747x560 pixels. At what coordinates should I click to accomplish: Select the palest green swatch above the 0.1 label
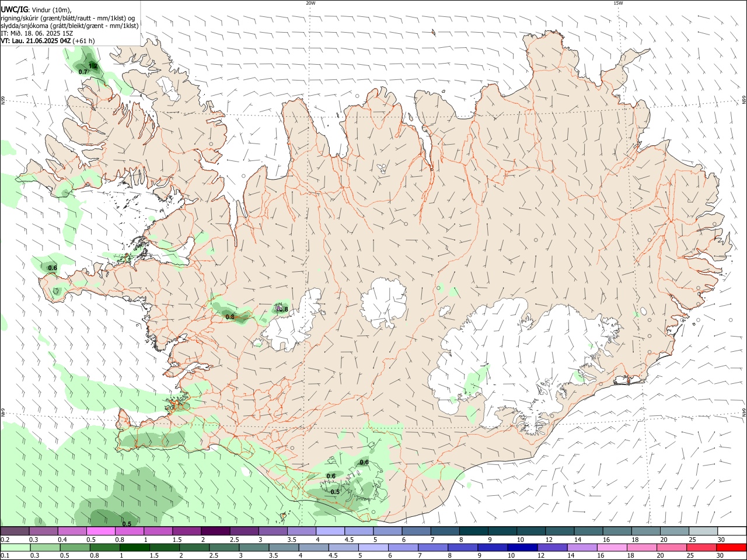point(15,547)
